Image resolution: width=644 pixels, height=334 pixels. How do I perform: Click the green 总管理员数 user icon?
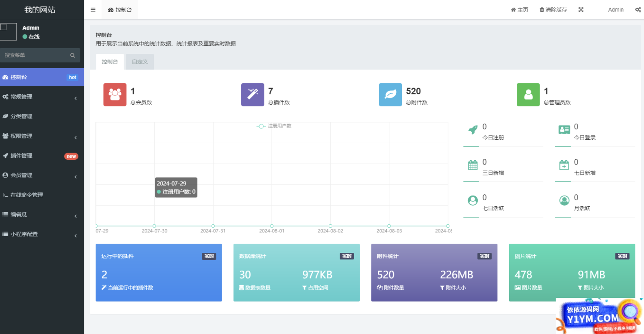528,95
